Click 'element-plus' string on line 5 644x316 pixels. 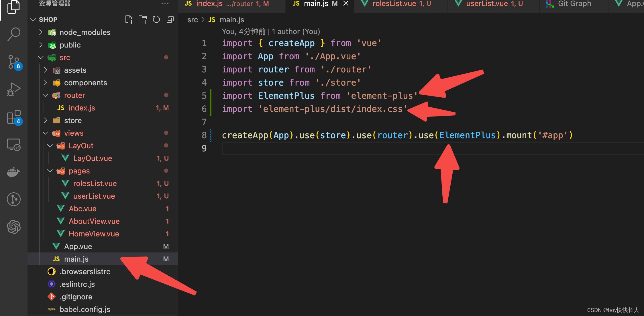(382, 96)
